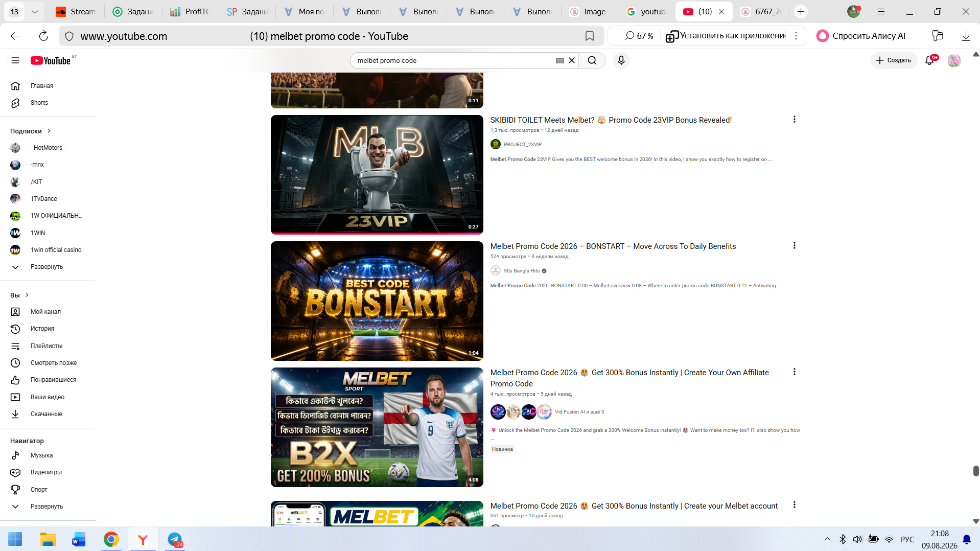Open the BONSTART video thumbnail
The width and height of the screenshot is (980, 551).
[x=377, y=301]
